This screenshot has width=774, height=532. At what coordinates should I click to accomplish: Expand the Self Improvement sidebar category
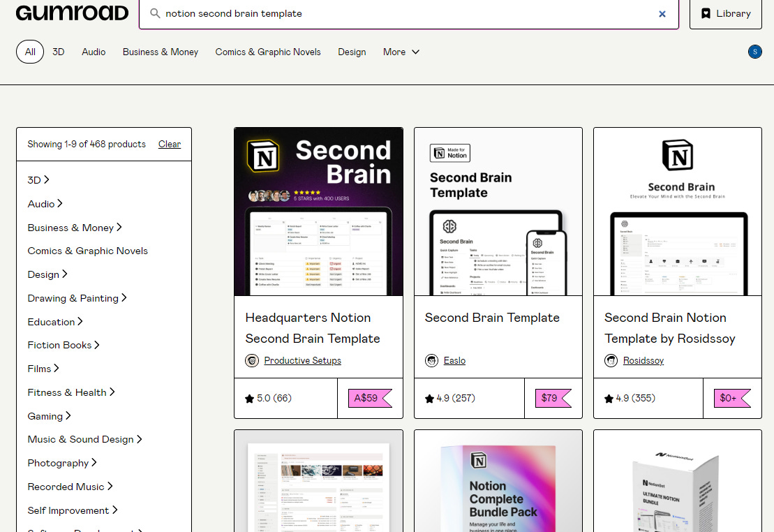click(x=73, y=510)
